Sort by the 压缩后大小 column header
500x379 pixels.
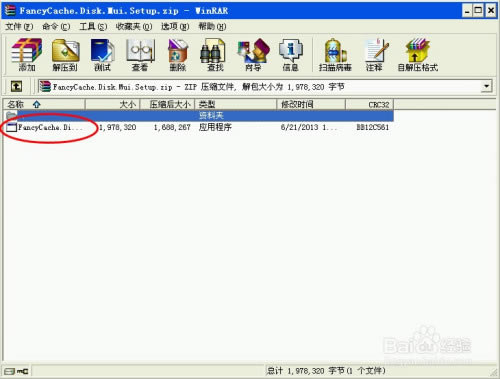coord(167,104)
